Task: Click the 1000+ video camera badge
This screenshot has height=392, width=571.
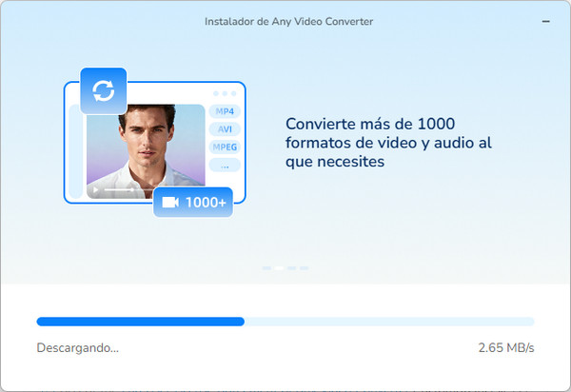Action: tap(193, 203)
